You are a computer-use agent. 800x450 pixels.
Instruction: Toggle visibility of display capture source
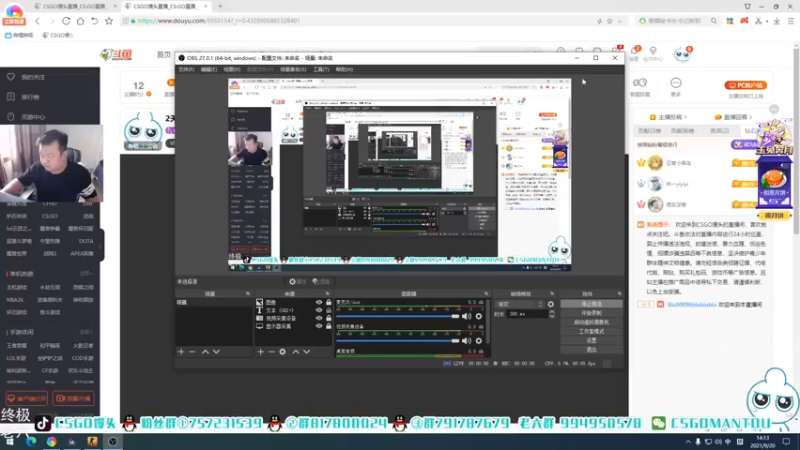click(x=319, y=326)
